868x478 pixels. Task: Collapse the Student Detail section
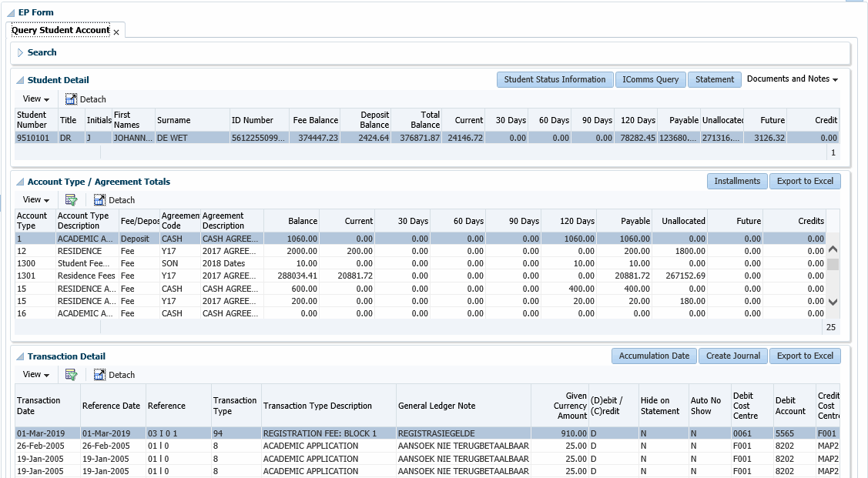click(20, 80)
